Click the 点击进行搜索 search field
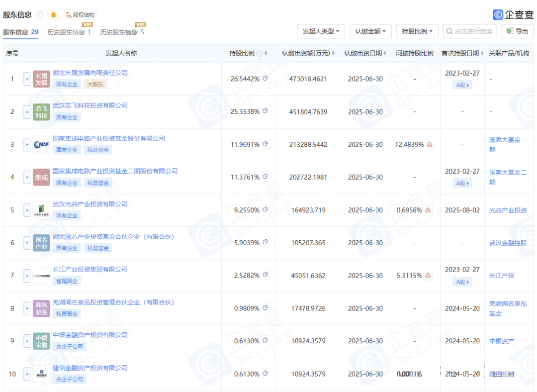 coord(469,31)
